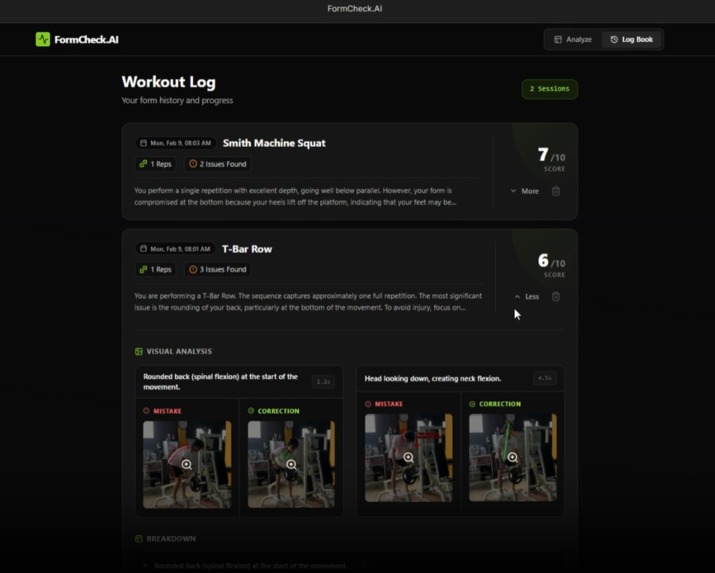Click the Workout Log heading
The width and height of the screenshot is (715, 573).
pyautogui.click(x=169, y=82)
